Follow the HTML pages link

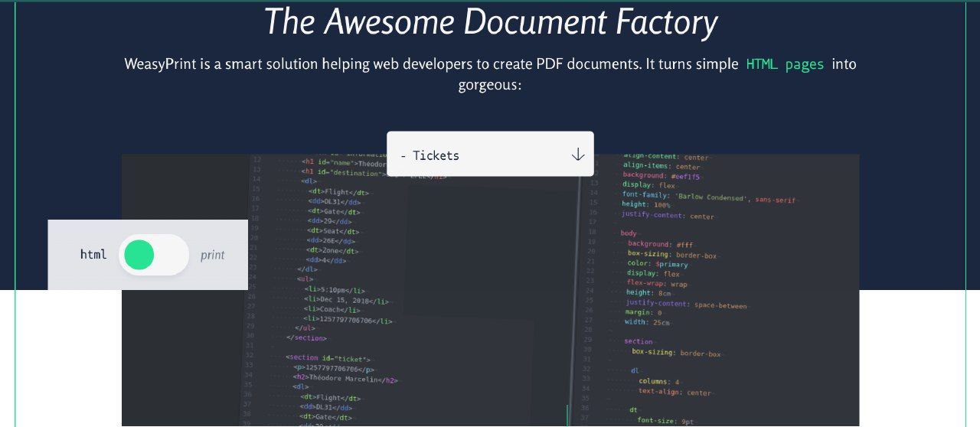point(785,64)
